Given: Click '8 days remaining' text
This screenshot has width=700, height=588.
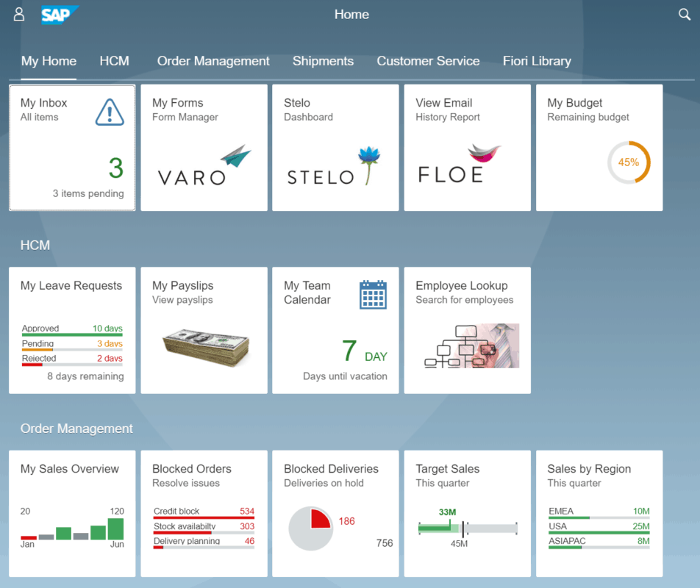Looking at the screenshot, I should click(x=86, y=376).
